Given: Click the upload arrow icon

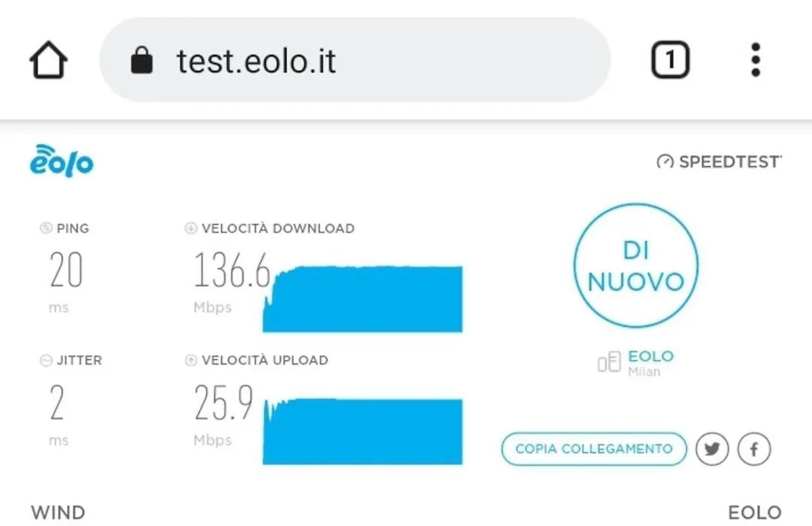Looking at the screenshot, I should pos(191,360).
